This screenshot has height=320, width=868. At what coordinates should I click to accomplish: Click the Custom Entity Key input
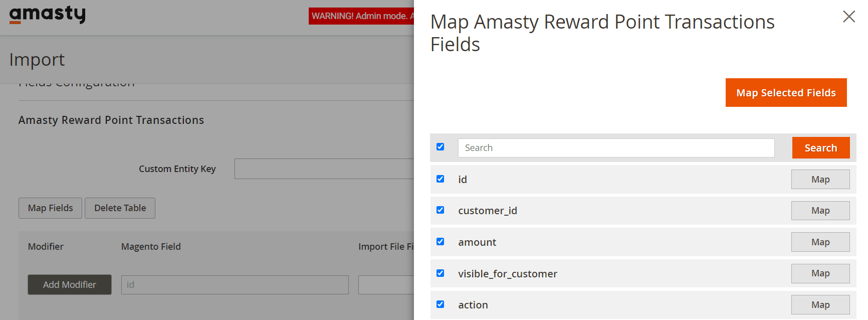pyautogui.click(x=324, y=169)
